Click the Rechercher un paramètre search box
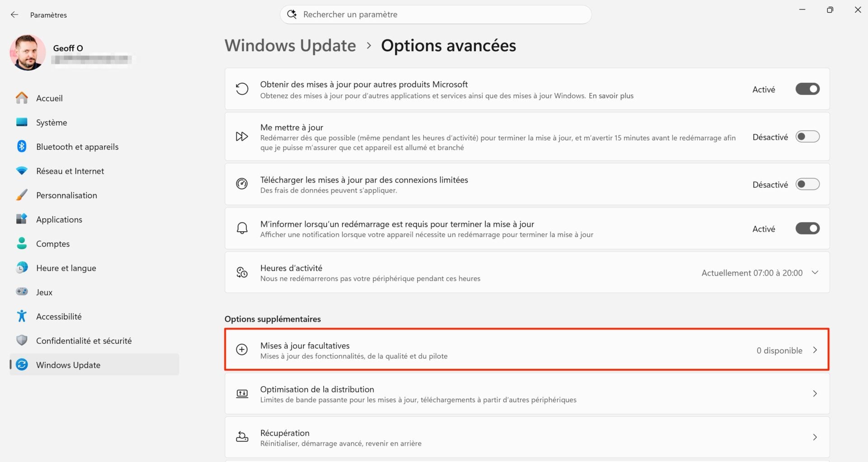This screenshot has height=462, width=868. tap(435, 14)
